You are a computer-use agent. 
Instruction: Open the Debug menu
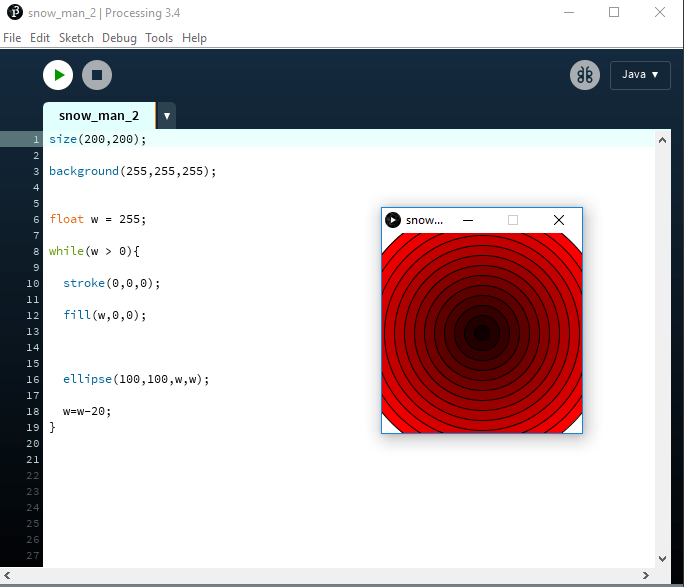(x=119, y=38)
